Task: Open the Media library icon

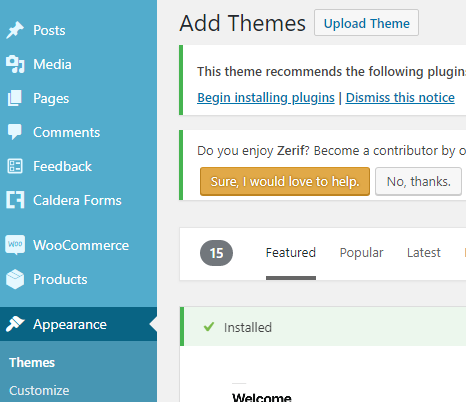Action: (x=15, y=64)
